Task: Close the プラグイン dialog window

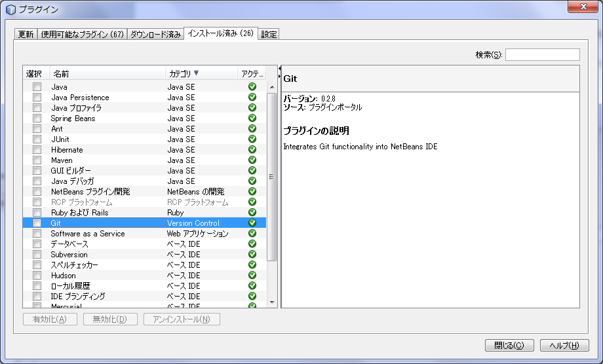Action: click(583, 7)
